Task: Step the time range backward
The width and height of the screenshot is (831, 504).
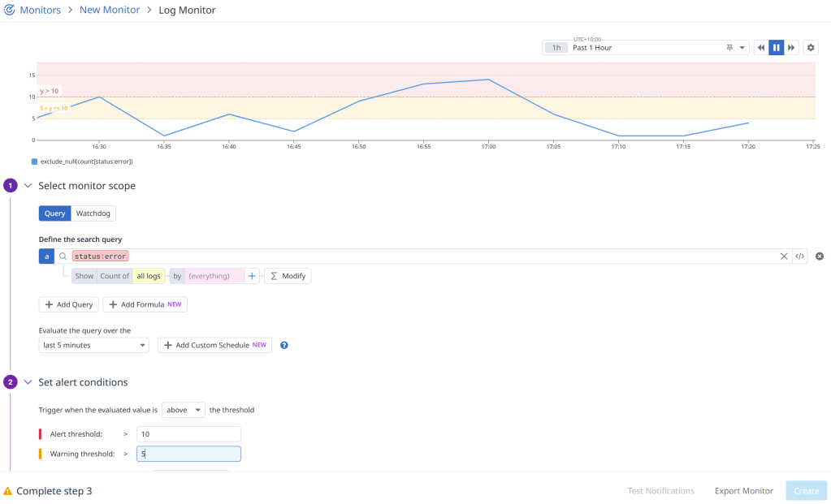Action: [761, 48]
